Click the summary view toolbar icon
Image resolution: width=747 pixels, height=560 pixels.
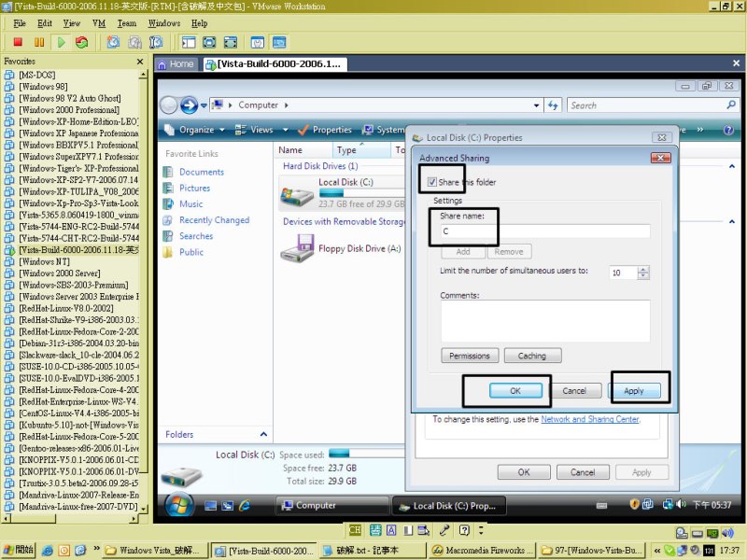coord(258,42)
